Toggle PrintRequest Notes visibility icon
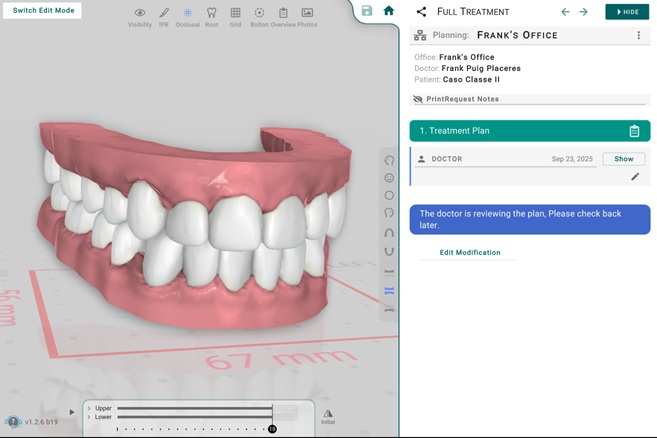The height and width of the screenshot is (438, 657). (x=418, y=99)
